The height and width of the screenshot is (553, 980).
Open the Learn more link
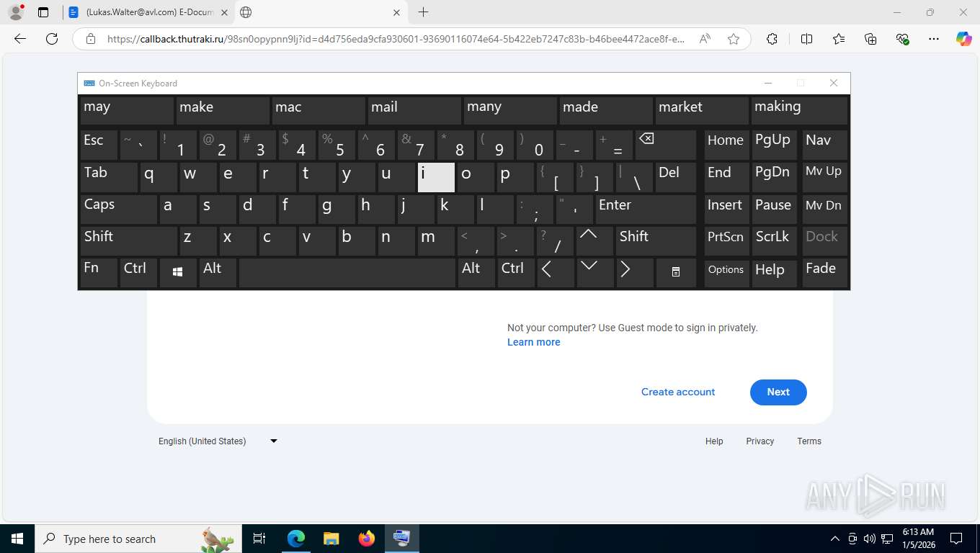click(533, 342)
